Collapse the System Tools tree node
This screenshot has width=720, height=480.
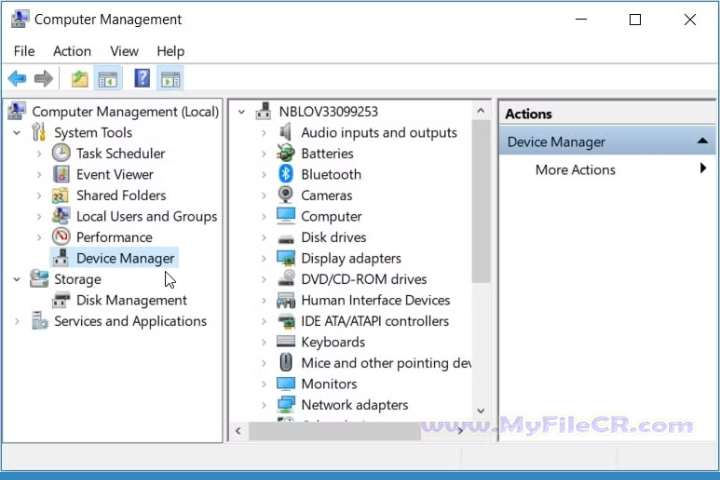coord(17,133)
